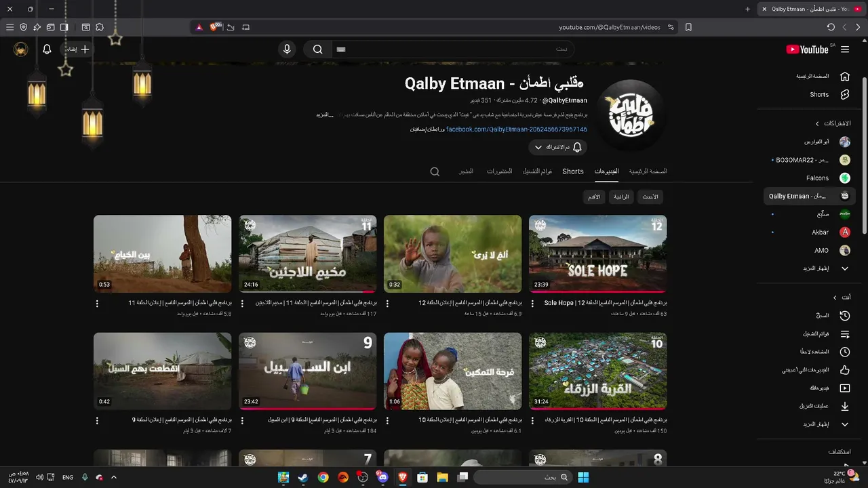
Task: Expand the channel description via ...المزيد
Action: pos(325,115)
